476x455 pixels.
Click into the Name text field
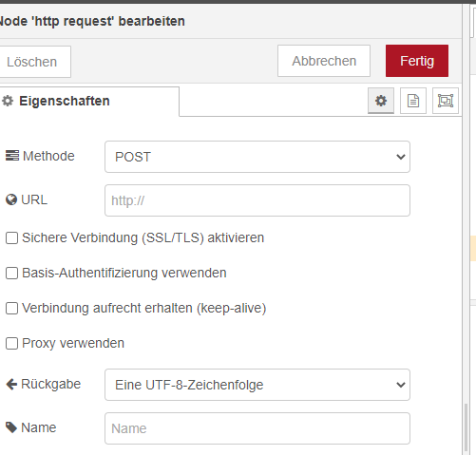pyautogui.click(x=257, y=428)
